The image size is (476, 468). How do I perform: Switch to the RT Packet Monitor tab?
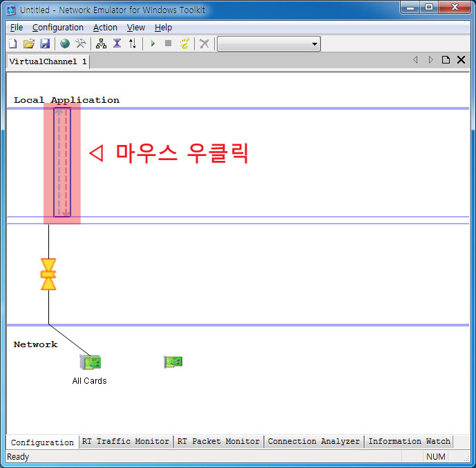tap(218, 441)
